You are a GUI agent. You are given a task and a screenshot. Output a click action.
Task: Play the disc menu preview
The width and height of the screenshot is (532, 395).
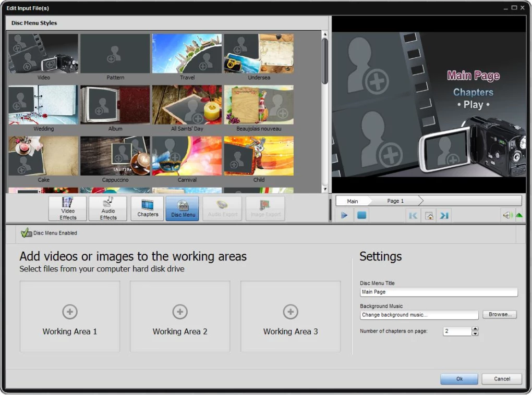pos(344,214)
